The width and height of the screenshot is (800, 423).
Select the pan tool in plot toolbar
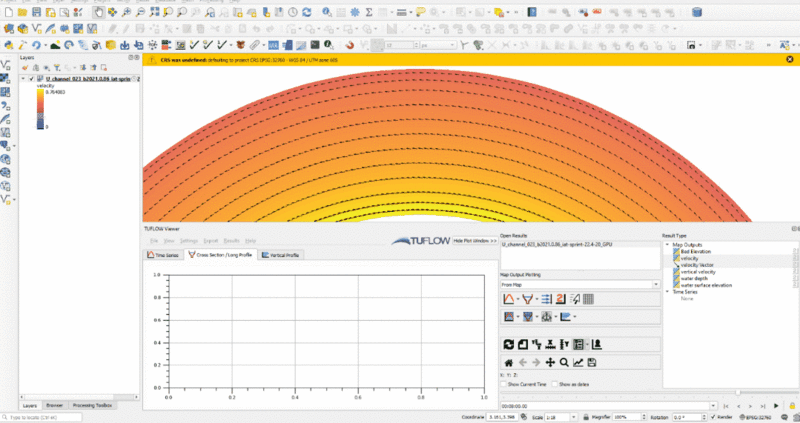[x=550, y=362]
